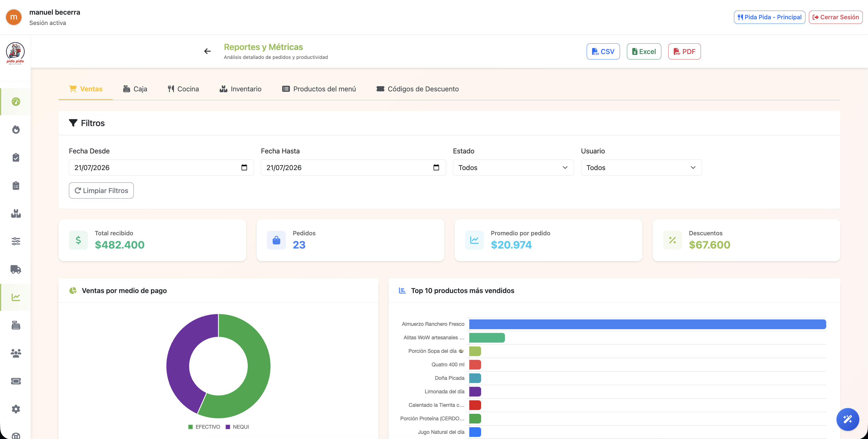Click the Calentado la Tierrita red bar
The width and height of the screenshot is (868, 439).
(475, 405)
